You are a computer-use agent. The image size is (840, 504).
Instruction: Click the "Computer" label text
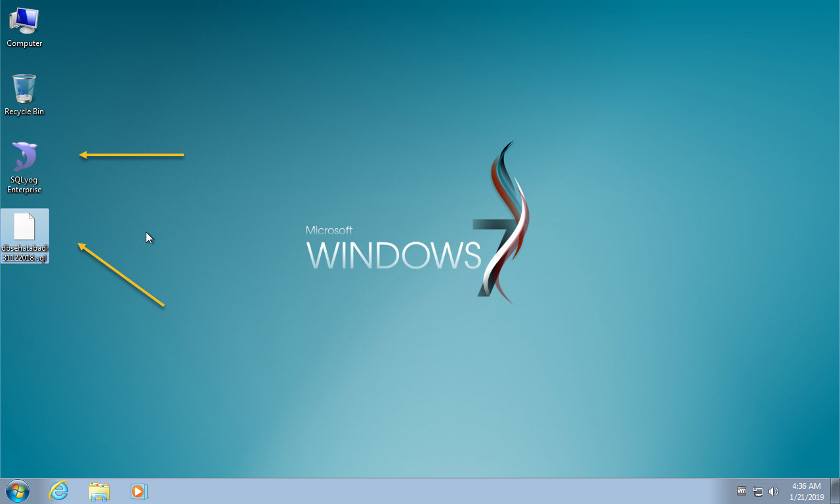click(24, 43)
